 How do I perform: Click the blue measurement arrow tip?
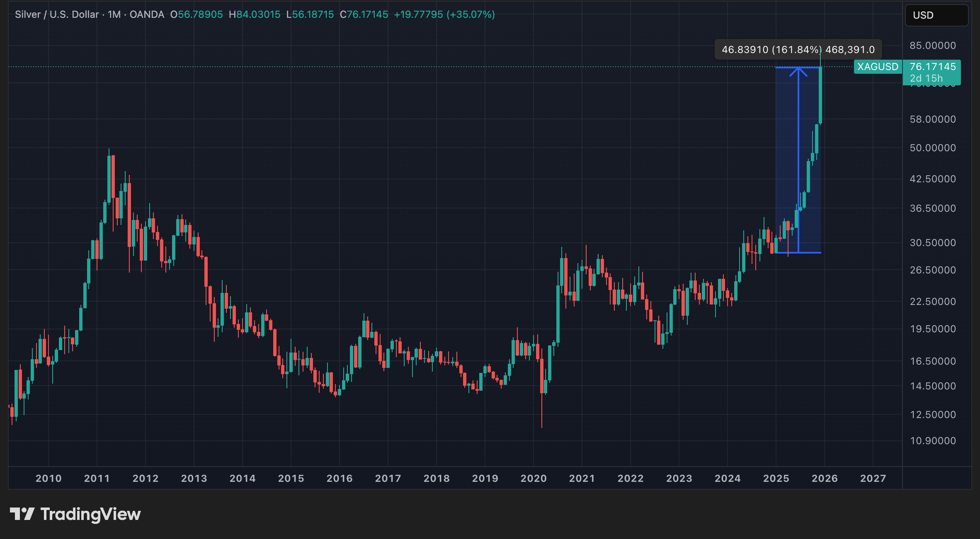coord(798,69)
